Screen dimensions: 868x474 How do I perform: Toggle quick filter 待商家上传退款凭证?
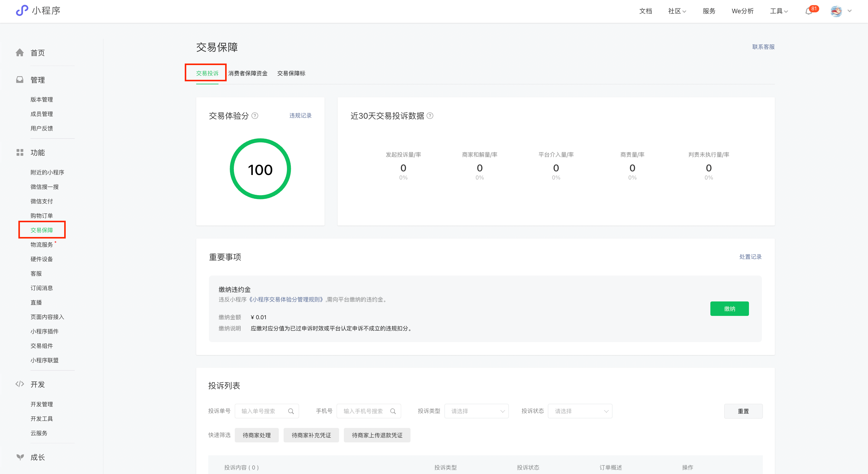click(377, 435)
